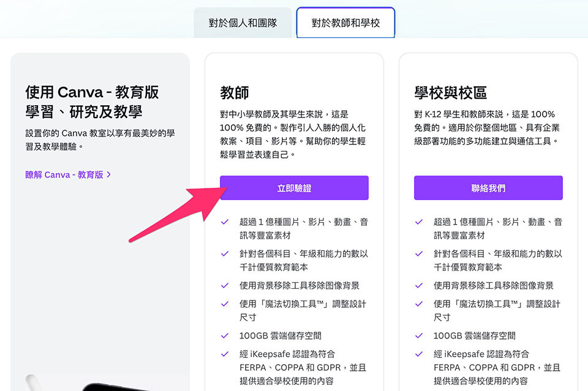Click checkmark beside 100GB 雲端儲存空間 in 學校與校區 card
Screen dimensions: 588x391
pos(419,336)
